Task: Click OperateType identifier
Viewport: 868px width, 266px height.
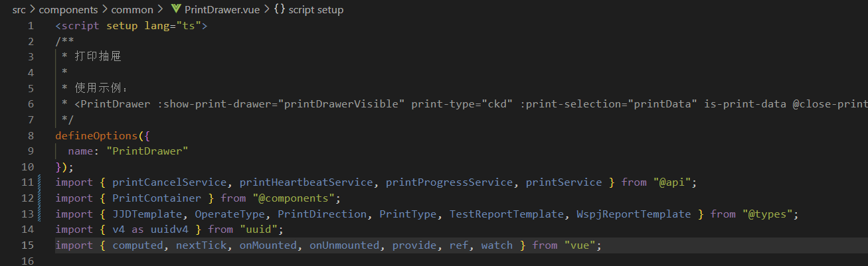Action: click(230, 214)
